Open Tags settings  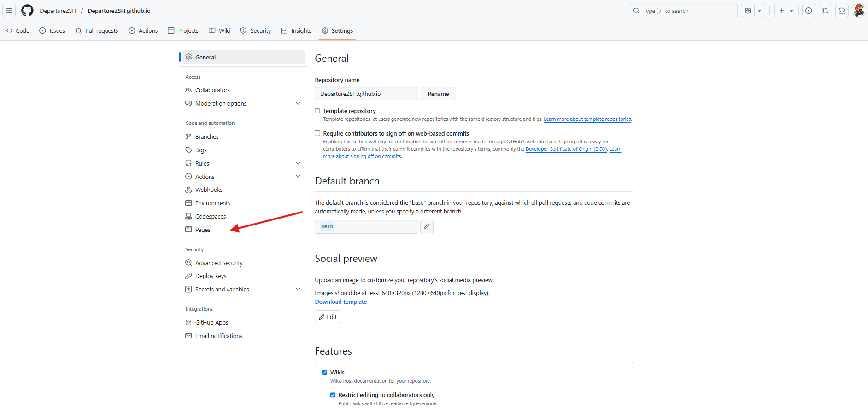pos(244,150)
